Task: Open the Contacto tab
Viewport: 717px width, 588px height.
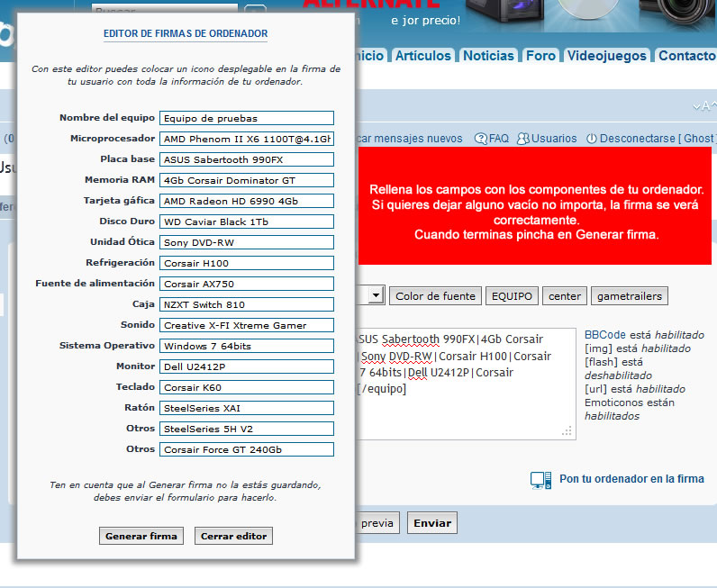Action: point(685,55)
